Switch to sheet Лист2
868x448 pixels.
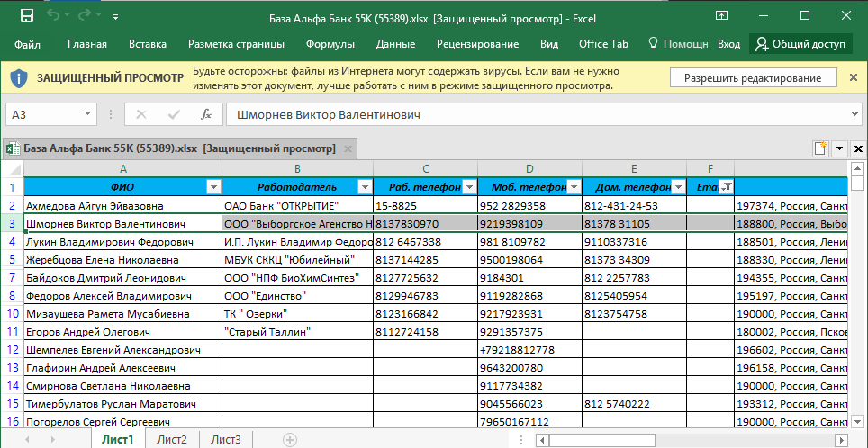pyautogui.click(x=172, y=440)
